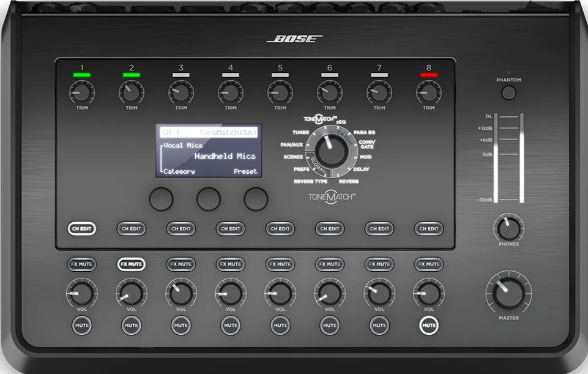
Task: Click the BOSE logo
Action: pos(294,39)
